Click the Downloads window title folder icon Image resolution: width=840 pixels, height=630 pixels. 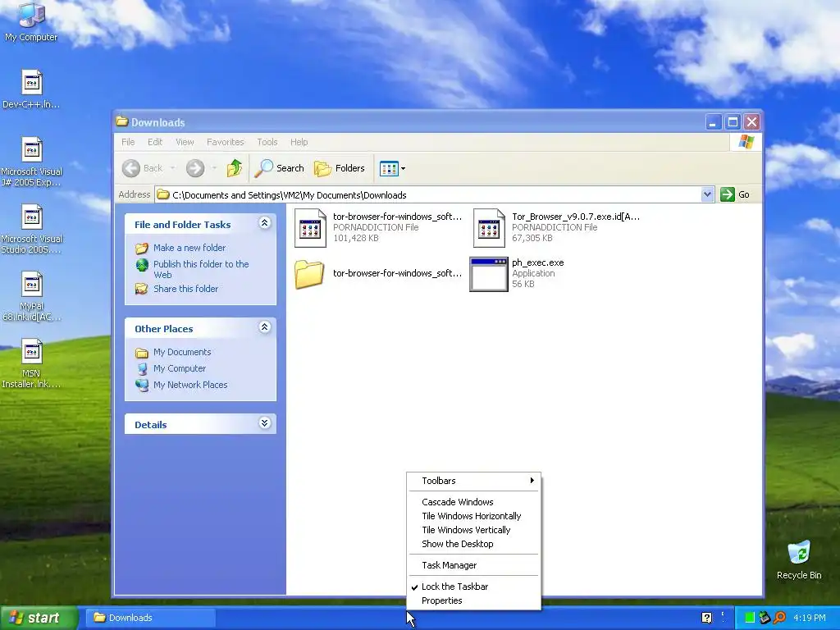pos(122,121)
